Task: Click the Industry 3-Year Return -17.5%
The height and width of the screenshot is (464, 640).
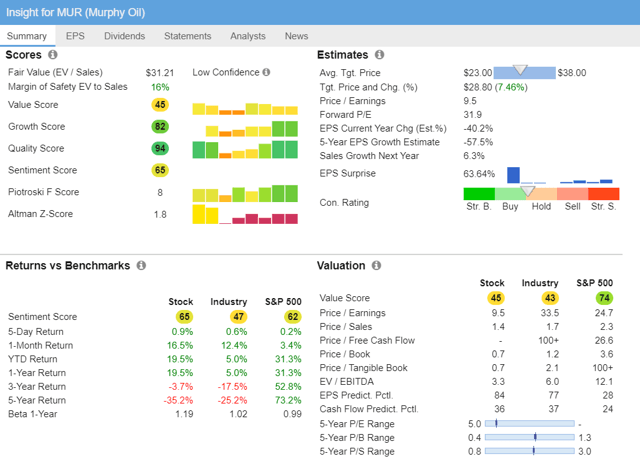Action: [x=232, y=386]
